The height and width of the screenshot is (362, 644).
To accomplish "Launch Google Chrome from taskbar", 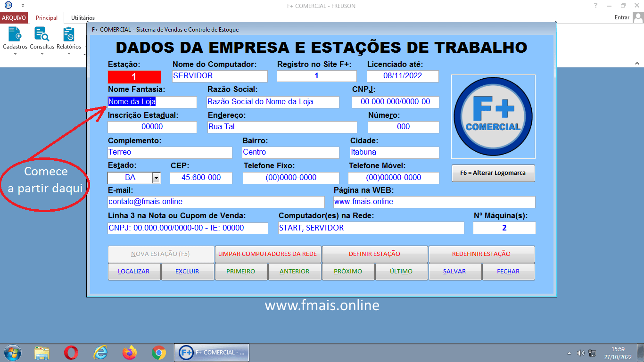I will [x=158, y=353].
